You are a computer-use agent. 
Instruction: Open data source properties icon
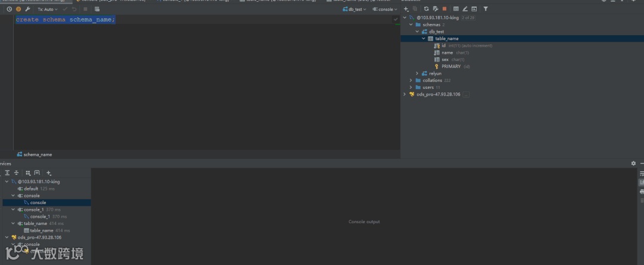(436, 8)
